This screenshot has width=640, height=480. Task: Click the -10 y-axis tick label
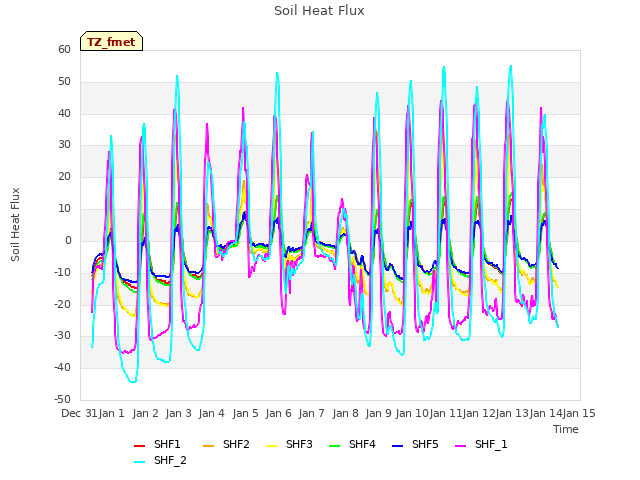62,272
